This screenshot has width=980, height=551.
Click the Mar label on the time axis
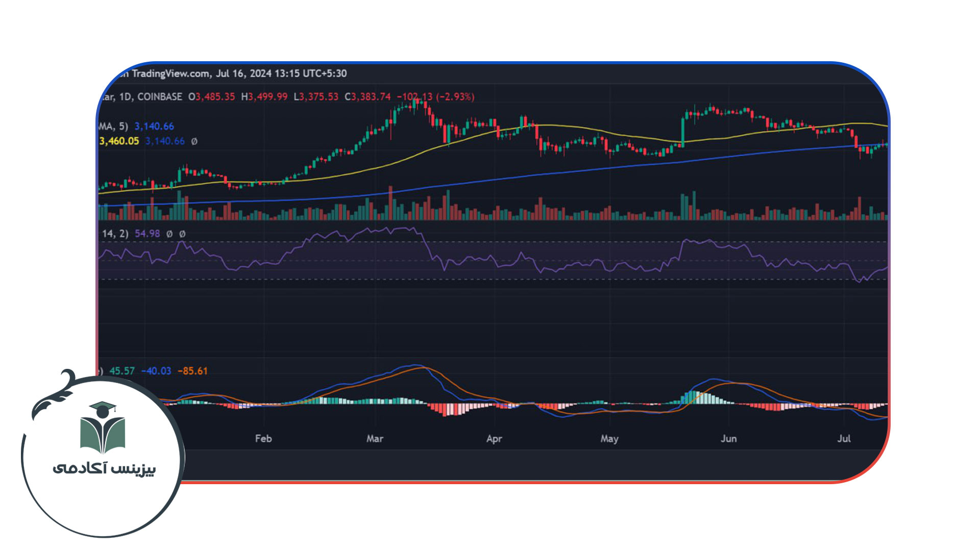[x=375, y=438]
